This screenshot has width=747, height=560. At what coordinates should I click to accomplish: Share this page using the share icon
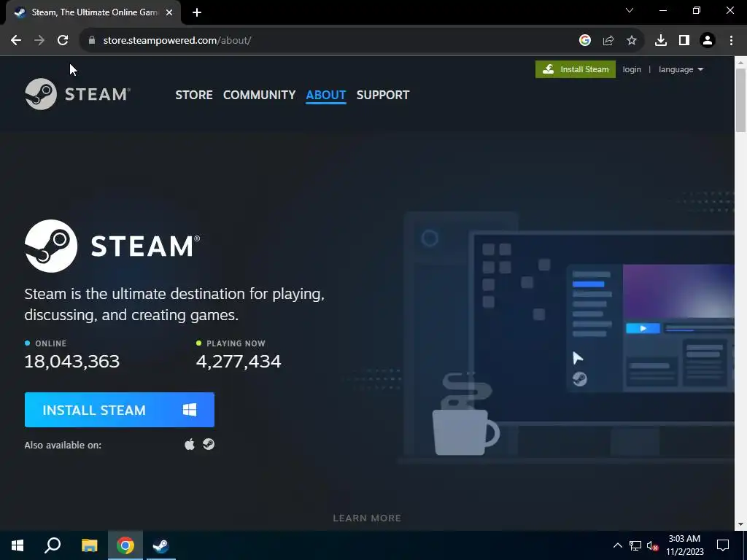click(608, 41)
